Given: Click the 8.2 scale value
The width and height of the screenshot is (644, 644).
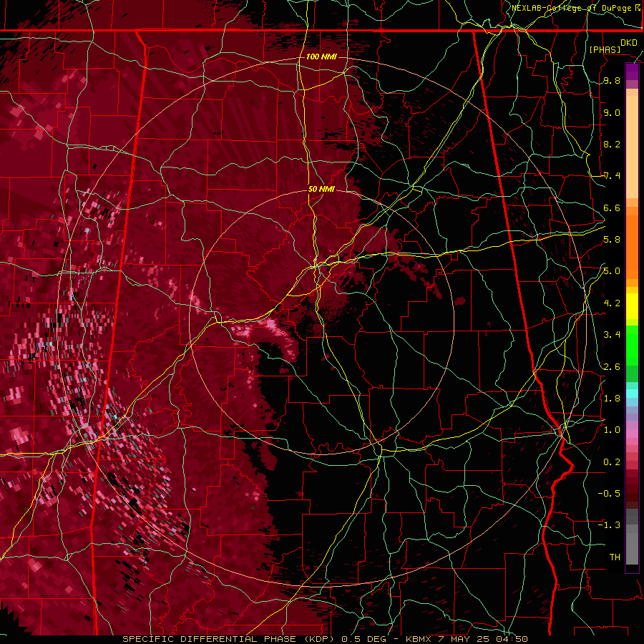Looking at the screenshot, I should (x=612, y=144).
